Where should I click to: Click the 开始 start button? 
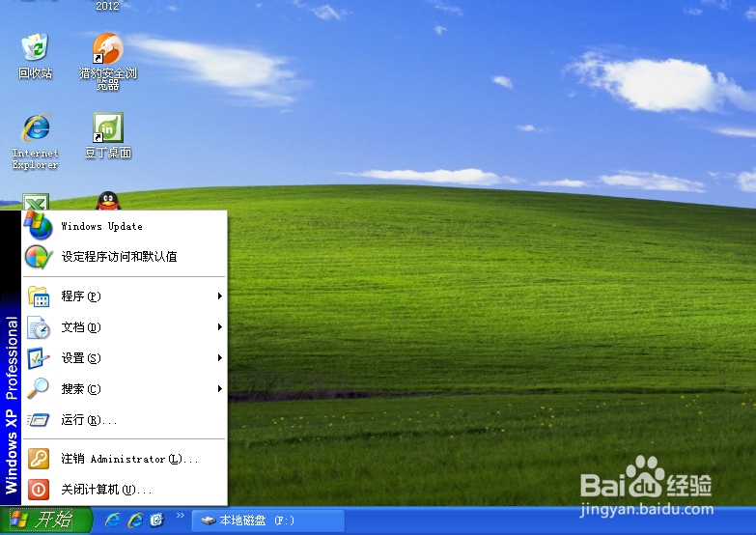point(44,521)
